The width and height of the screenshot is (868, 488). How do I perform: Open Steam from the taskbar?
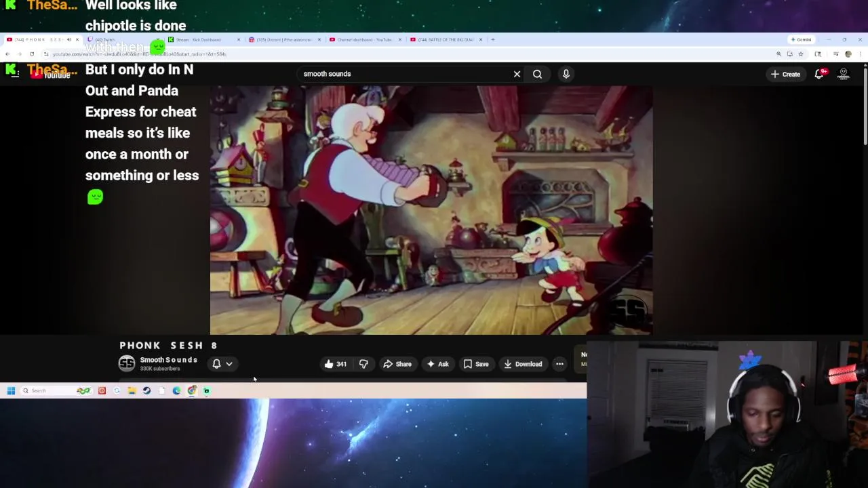tap(146, 390)
